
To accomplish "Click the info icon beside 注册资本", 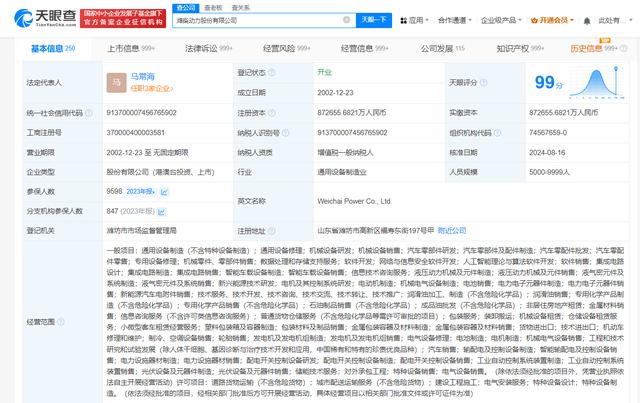I will [x=271, y=113].
